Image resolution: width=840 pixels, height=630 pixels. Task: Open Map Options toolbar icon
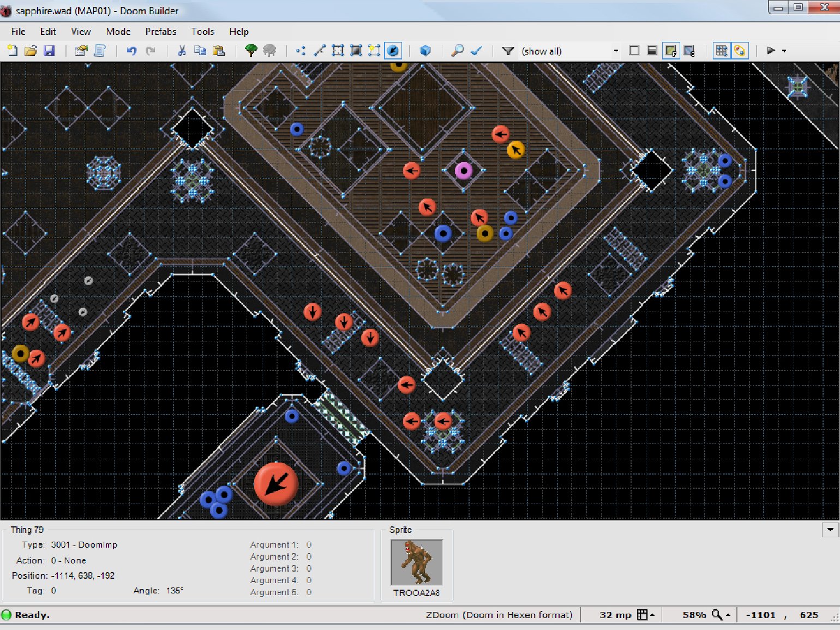81,51
